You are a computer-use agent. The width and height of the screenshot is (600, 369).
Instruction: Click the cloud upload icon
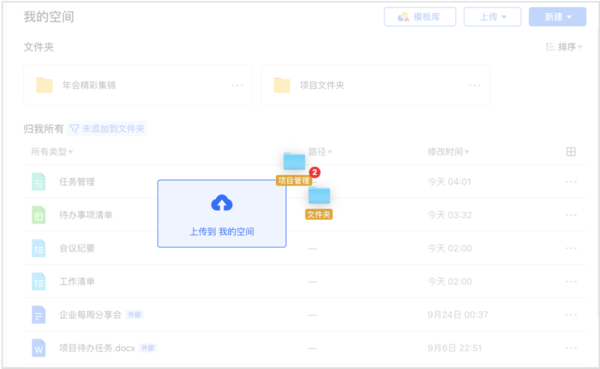click(222, 203)
